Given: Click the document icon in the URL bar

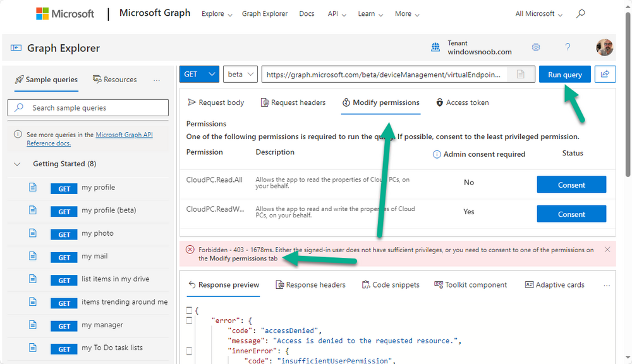Looking at the screenshot, I should 520,74.
